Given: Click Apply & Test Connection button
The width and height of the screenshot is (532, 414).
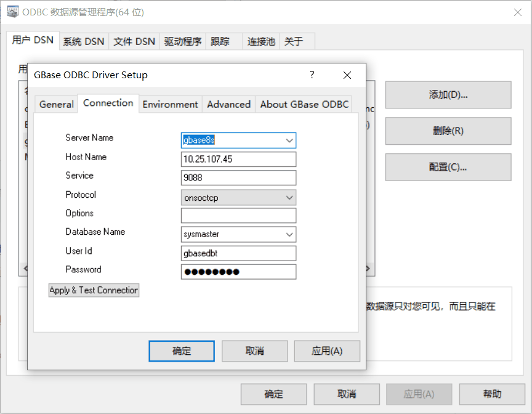Looking at the screenshot, I should coord(94,291).
